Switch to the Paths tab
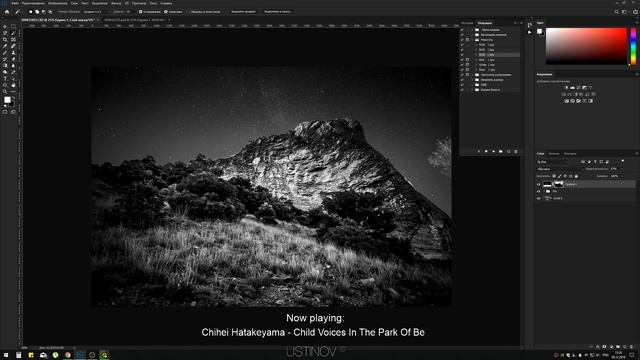 point(570,153)
